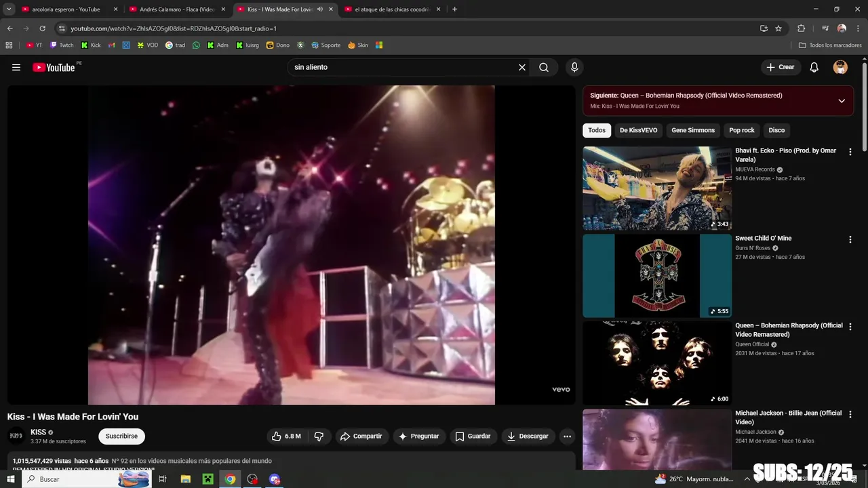Dislike the Kiss video
The width and height of the screenshot is (868, 488).
point(319,436)
